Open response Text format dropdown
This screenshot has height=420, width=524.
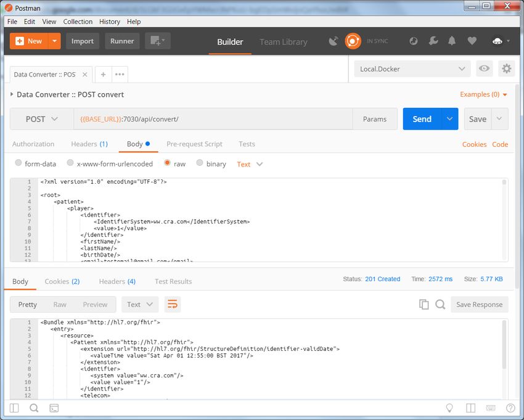click(140, 304)
